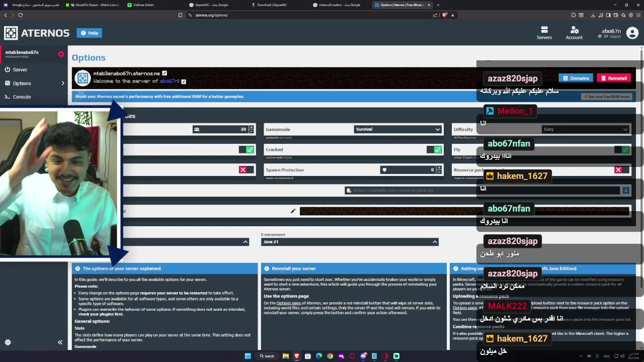Image resolution: width=644 pixels, height=362 pixels.
Task: Reload the page
Action: coord(21,15)
